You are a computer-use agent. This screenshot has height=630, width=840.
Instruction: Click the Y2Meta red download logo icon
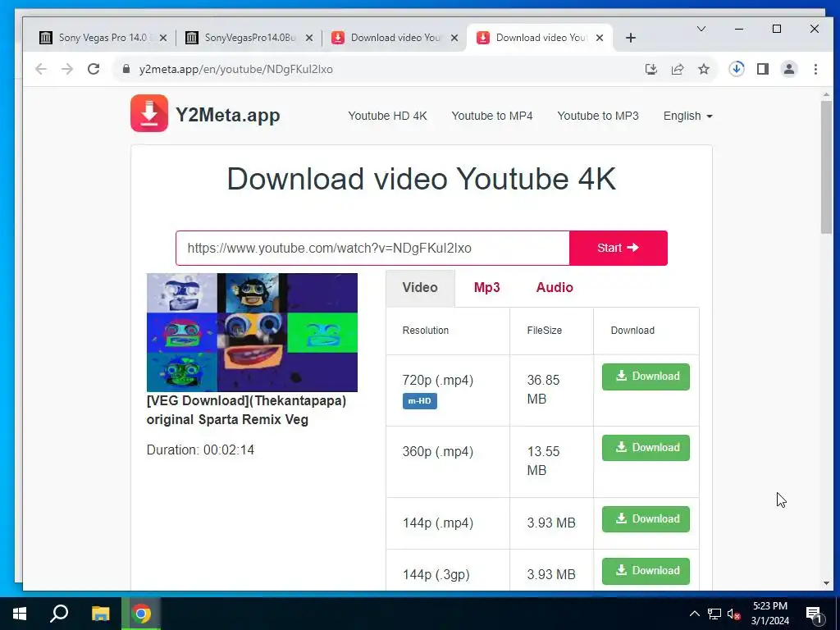point(149,113)
